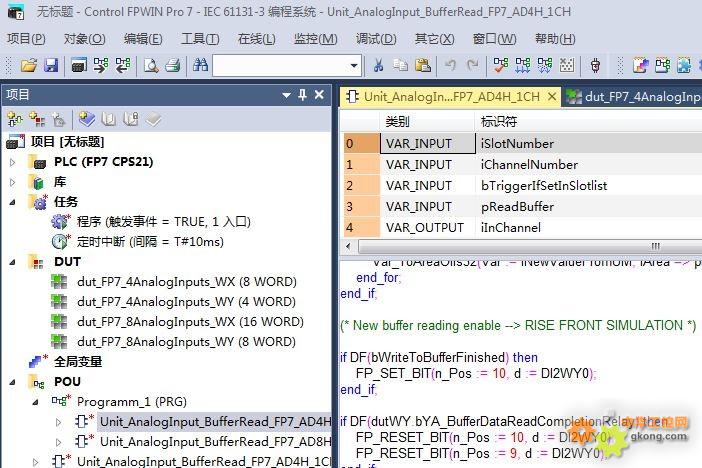Switch to dut_FP7_4AnalogInp tab

coord(633,96)
